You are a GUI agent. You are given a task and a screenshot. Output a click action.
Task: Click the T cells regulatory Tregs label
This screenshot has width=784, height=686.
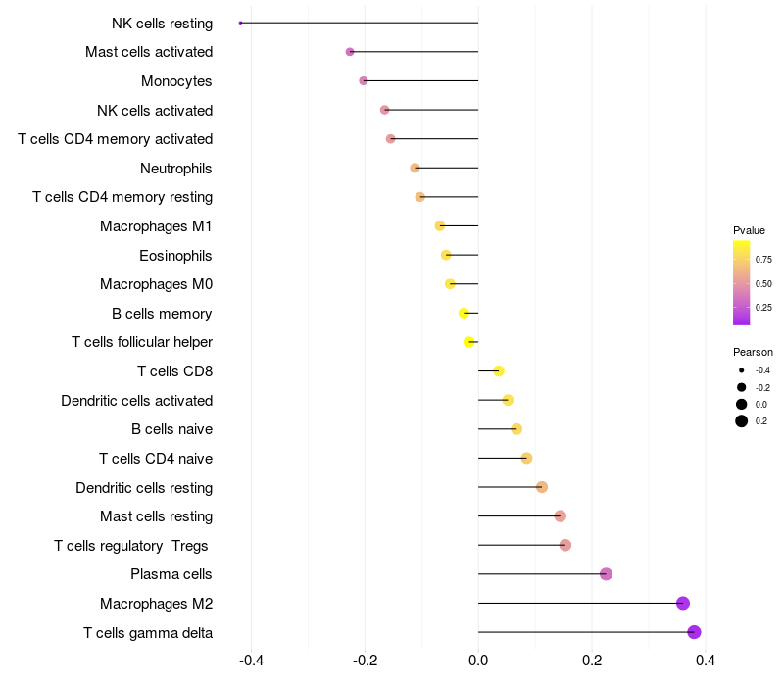click(x=131, y=546)
